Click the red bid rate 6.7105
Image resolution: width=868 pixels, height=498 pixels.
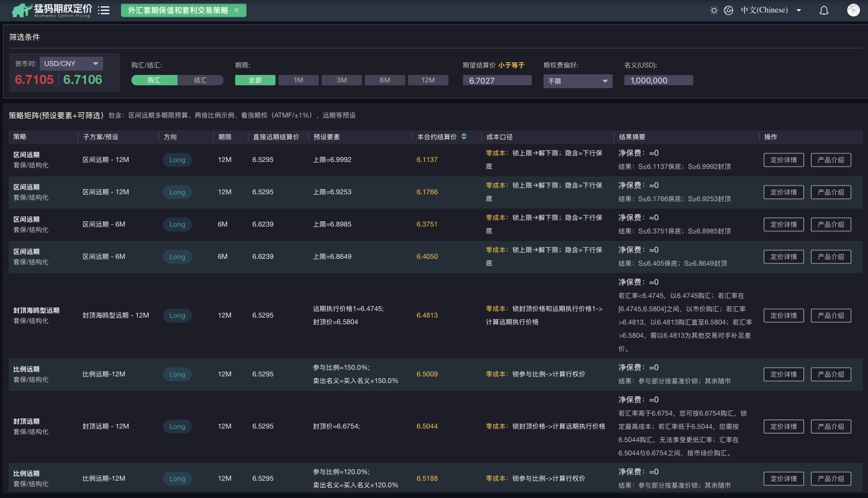[x=35, y=80]
